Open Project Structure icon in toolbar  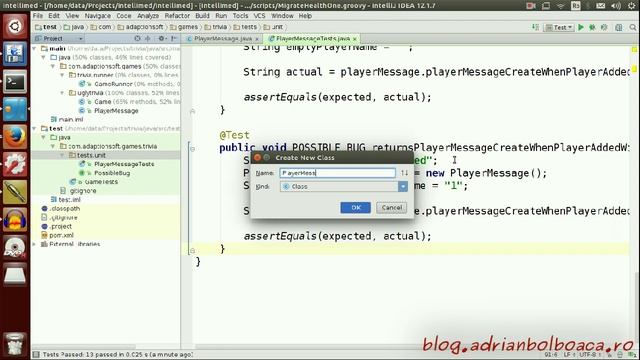pyautogui.click(x=619, y=27)
